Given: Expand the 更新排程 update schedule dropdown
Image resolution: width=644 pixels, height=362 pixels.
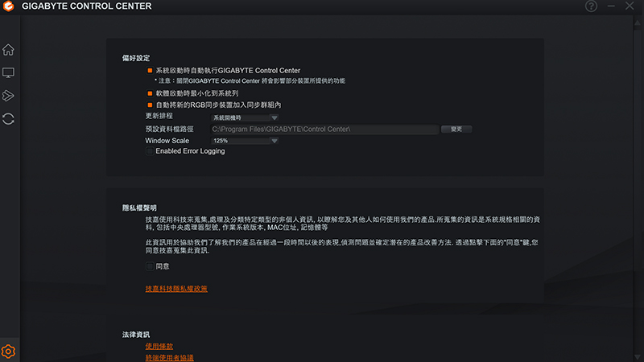Looking at the screenshot, I should click(245, 117).
